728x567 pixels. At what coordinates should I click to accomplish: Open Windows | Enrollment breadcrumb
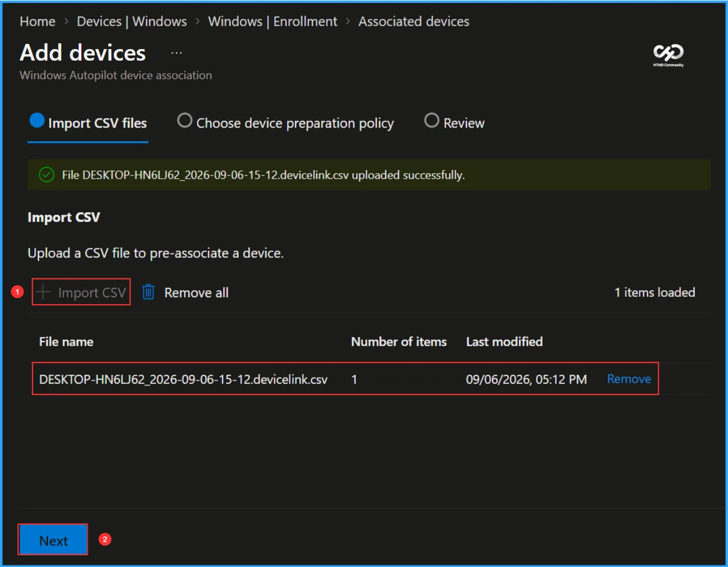(x=273, y=21)
